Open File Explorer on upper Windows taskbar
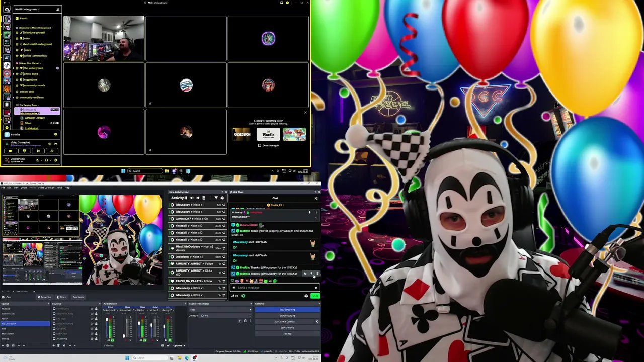 click(x=167, y=171)
